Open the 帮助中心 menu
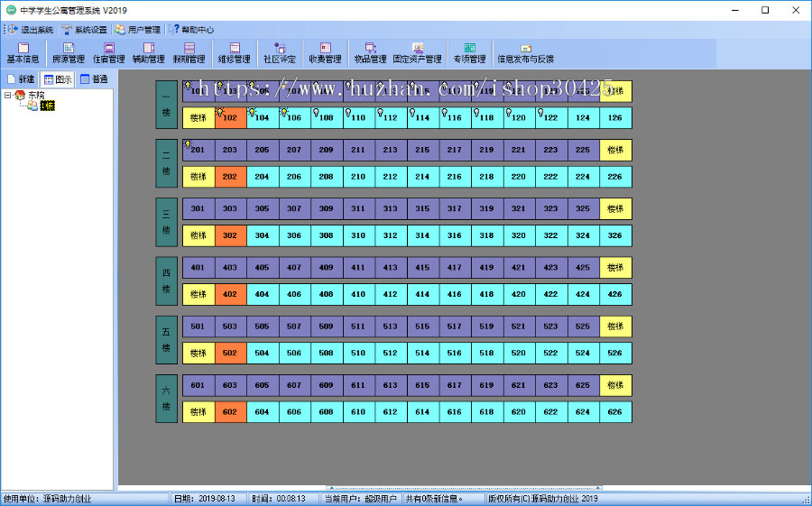This screenshot has width=812, height=506. point(191,30)
